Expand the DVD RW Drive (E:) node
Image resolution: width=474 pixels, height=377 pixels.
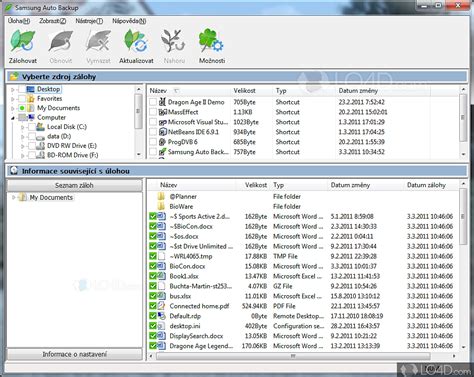23,146
